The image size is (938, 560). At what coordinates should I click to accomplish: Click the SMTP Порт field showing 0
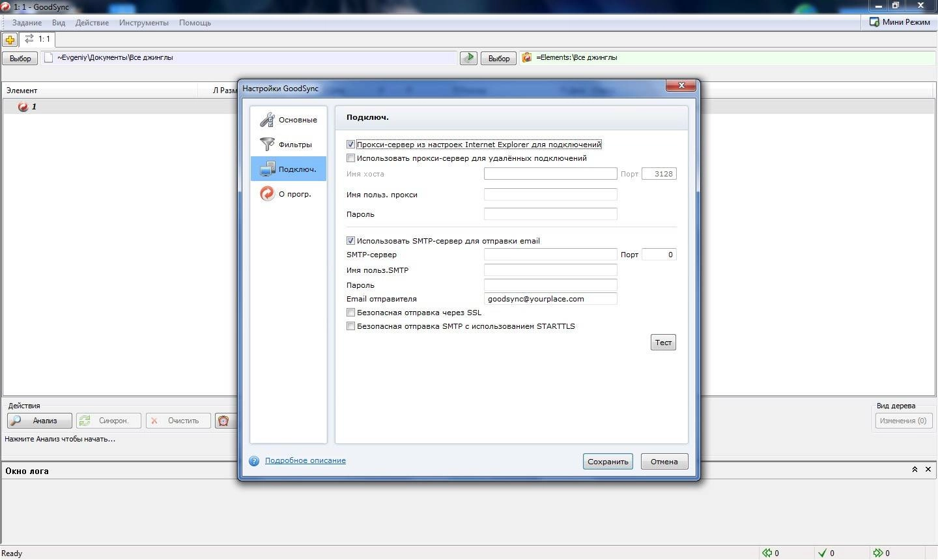coord(659,255)
